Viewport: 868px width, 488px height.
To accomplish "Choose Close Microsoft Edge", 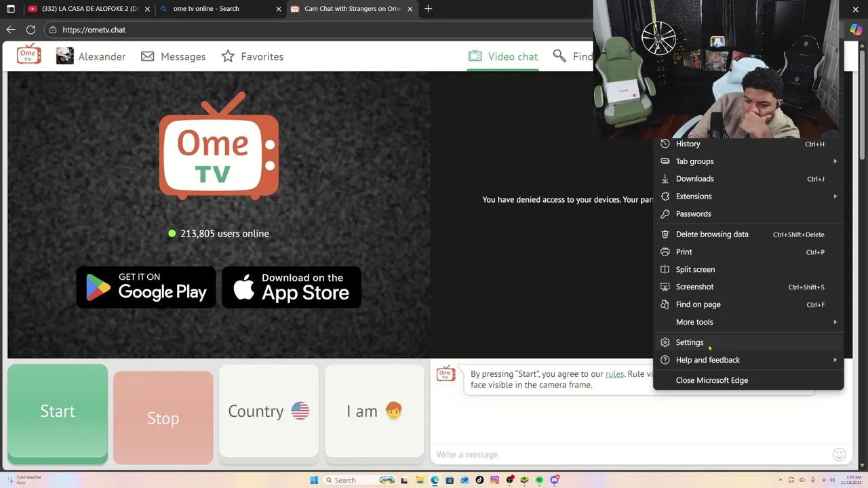I will pyautogui.click(x=749, y=380).
